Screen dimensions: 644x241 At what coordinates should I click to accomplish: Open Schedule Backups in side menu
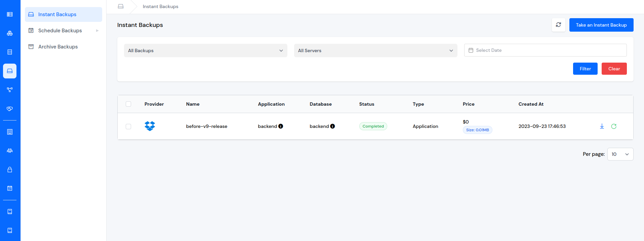[x=64, y=31]
